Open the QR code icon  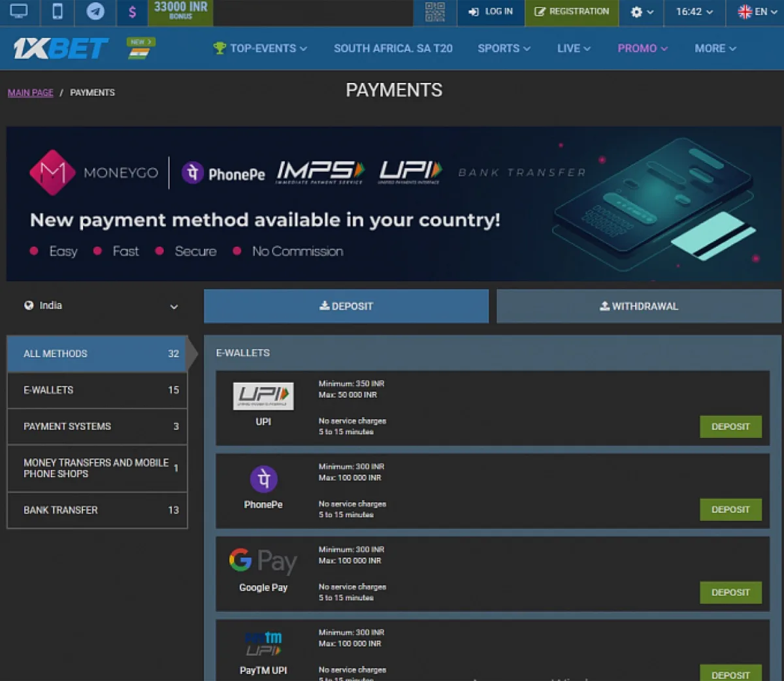point(435,12)
